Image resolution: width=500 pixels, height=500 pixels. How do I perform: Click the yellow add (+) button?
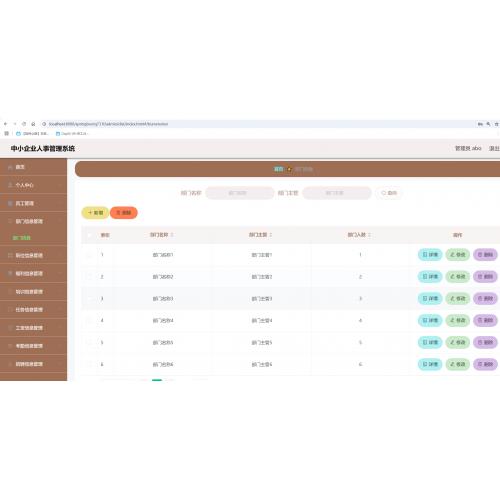95,213
